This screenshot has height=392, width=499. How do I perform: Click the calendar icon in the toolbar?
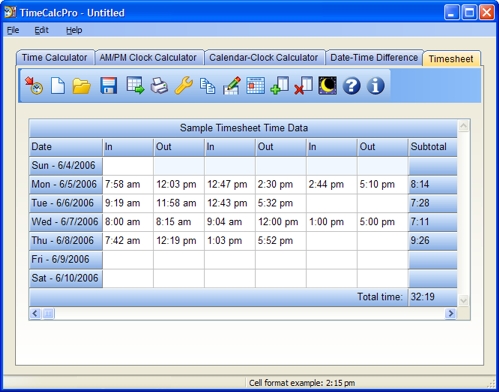pos(255,86)
